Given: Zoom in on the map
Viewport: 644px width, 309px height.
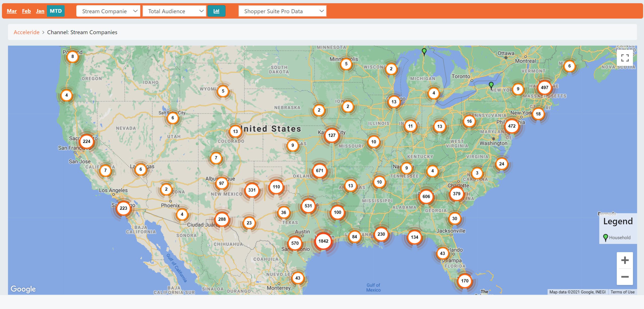Looking at the screenshot, I should click(625, 260).
